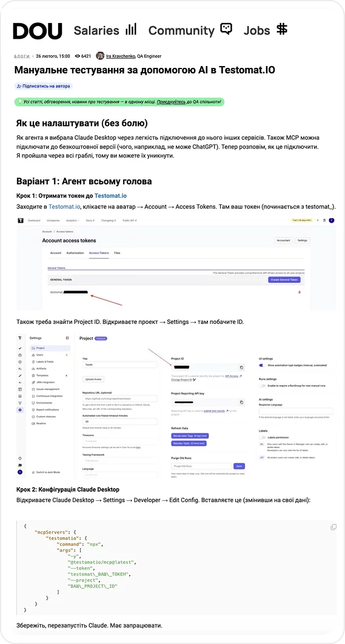Open the Timezone dropdown
Viewport: 345px width, 644px height.
pos(120,441)
